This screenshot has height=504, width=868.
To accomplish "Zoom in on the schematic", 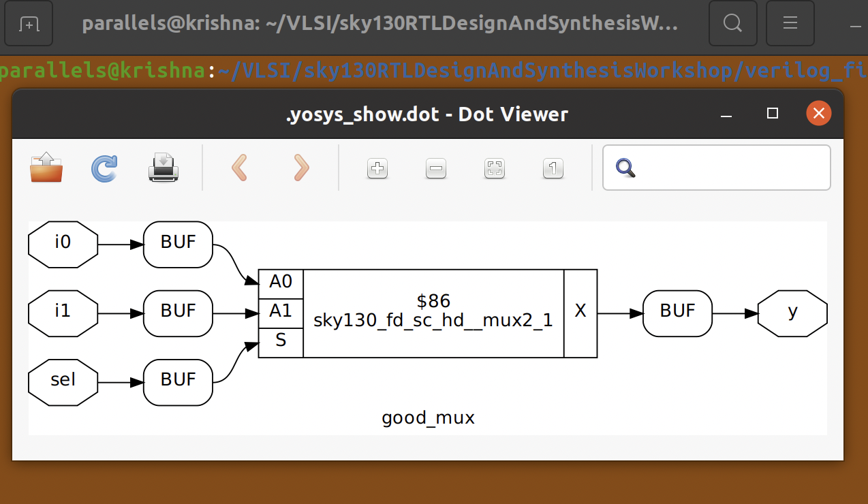I will click(x=377, y=168).
